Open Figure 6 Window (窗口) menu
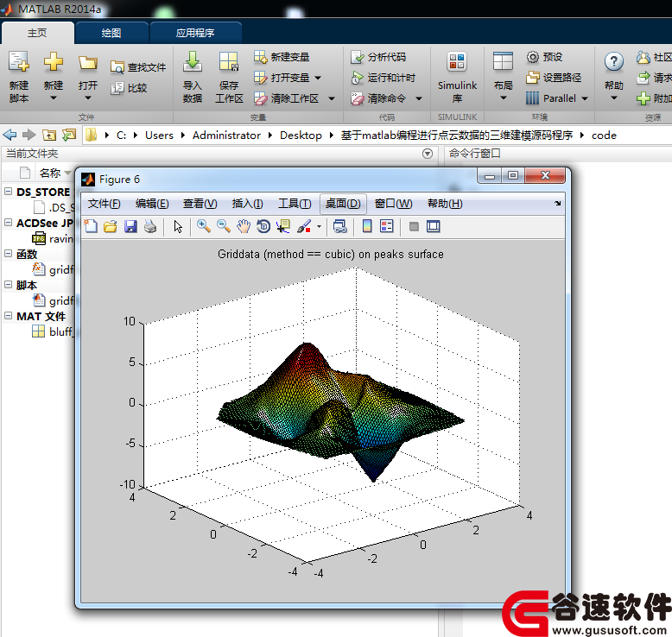 (393, 204)
